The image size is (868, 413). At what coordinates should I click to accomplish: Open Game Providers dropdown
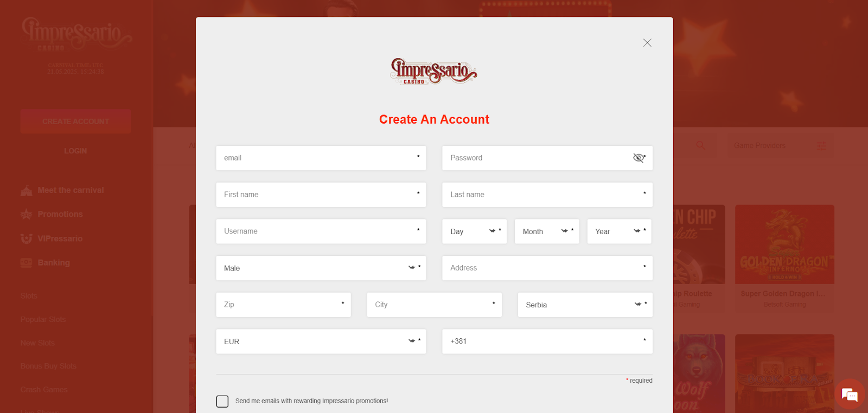pos(780,146)
